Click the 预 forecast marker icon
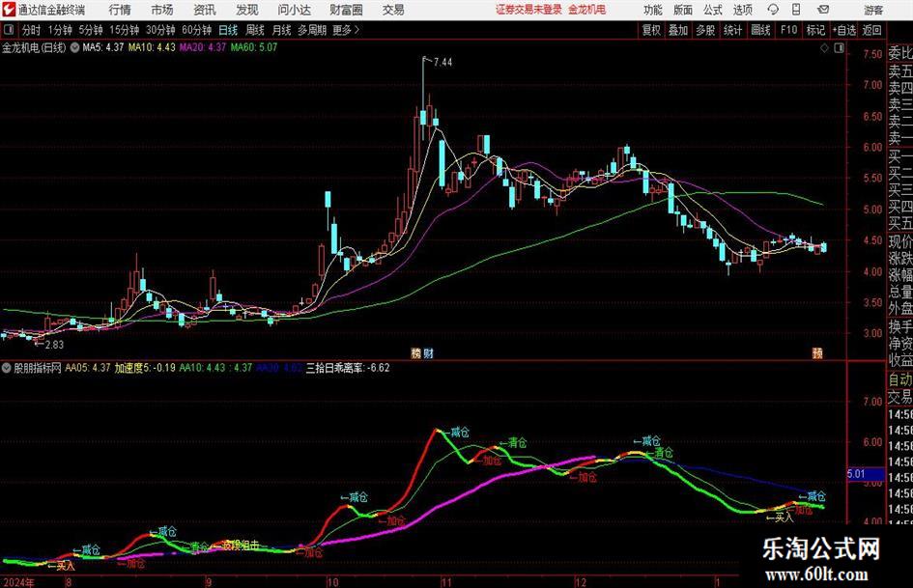913x588 pixels. (x=817, y=353)
